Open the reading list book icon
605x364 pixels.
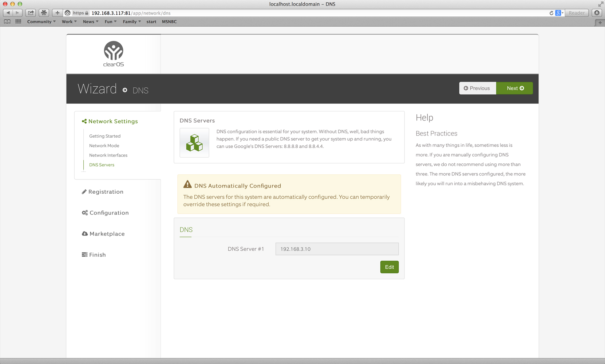pos(7,22)
